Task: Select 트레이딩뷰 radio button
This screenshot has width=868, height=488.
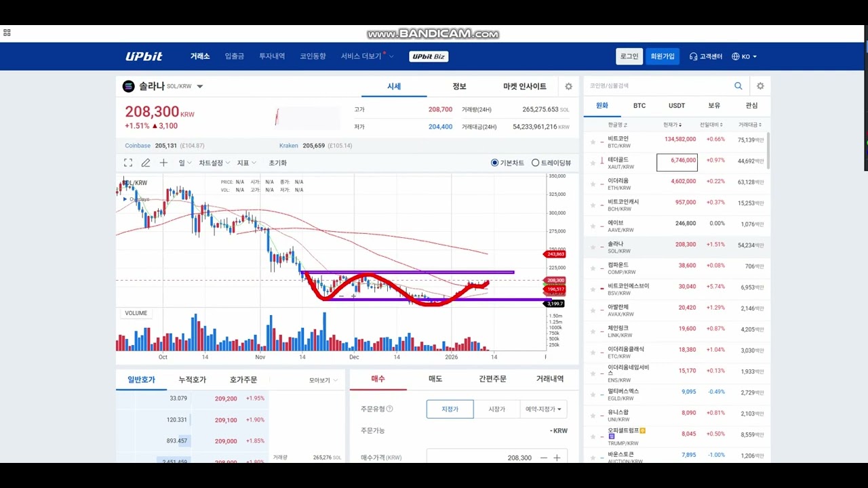Action: 536,163
